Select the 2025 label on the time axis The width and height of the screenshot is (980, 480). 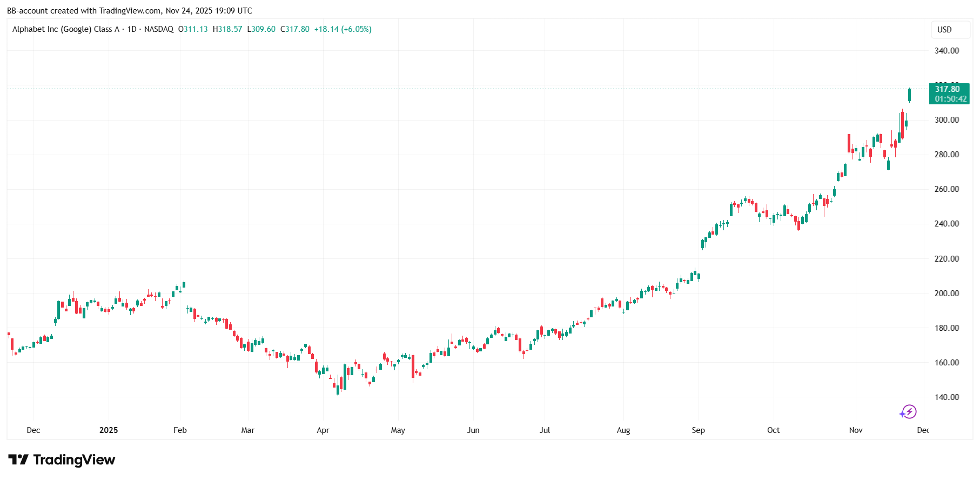(x=109, y=430)
